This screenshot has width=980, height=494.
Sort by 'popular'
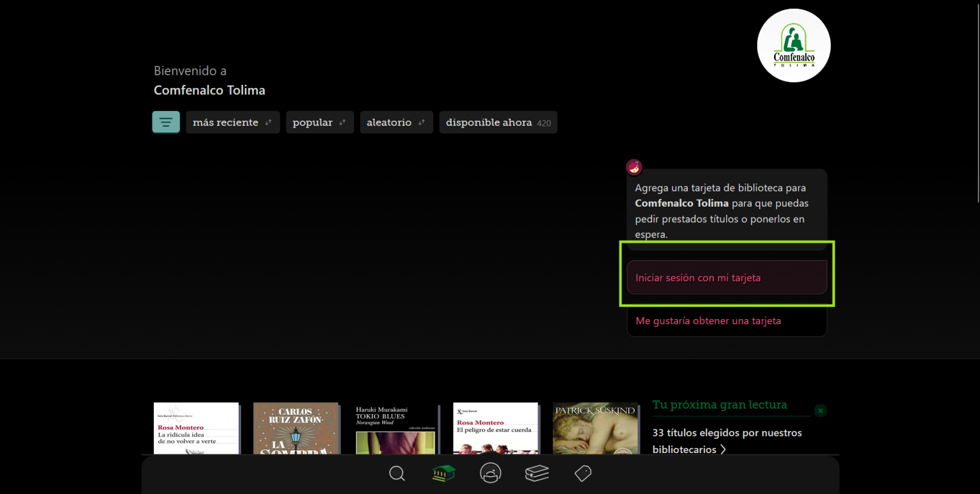click(x=320, y=123)
